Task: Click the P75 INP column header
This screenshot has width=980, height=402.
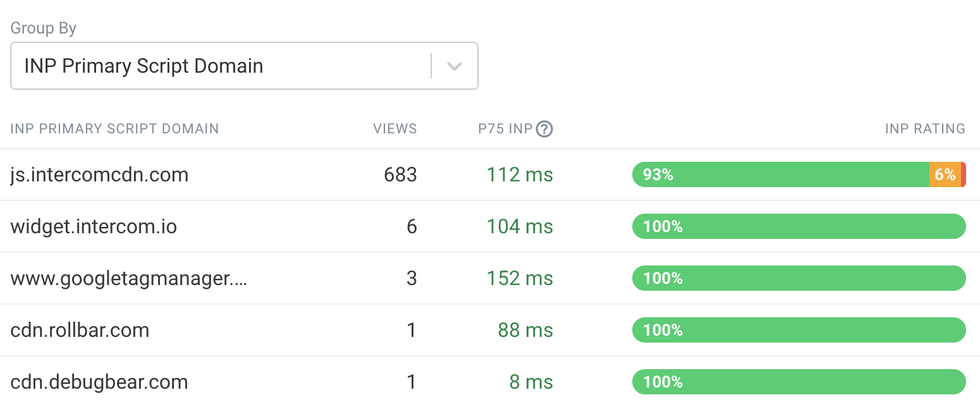Action: 505,129
